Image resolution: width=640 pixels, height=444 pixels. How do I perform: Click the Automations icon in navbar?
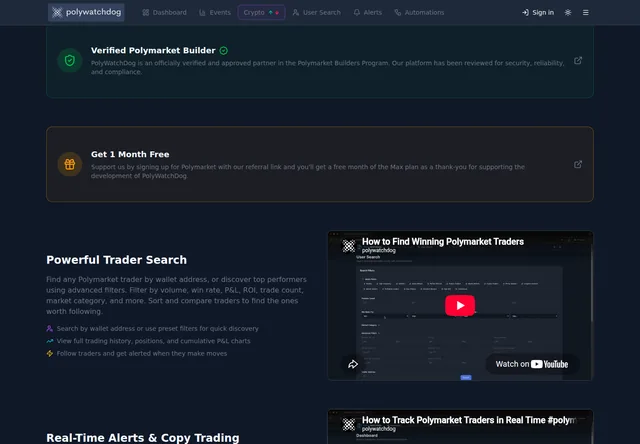(x=398, y=13)
